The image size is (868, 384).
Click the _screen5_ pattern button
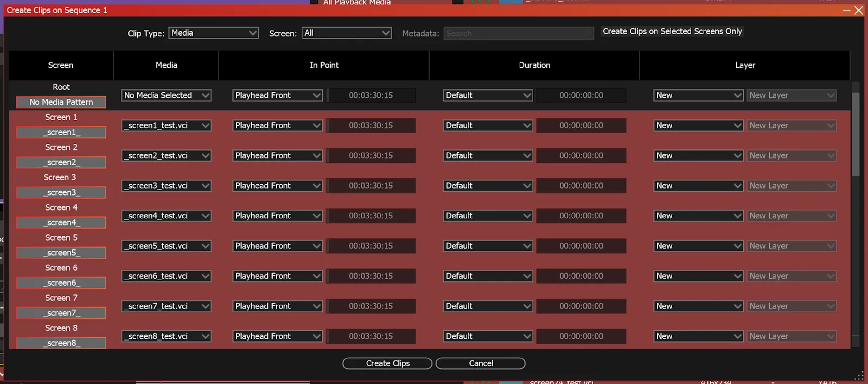pos(61,253)
